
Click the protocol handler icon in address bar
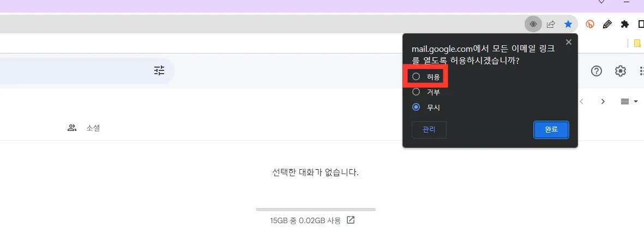[533, 24]
